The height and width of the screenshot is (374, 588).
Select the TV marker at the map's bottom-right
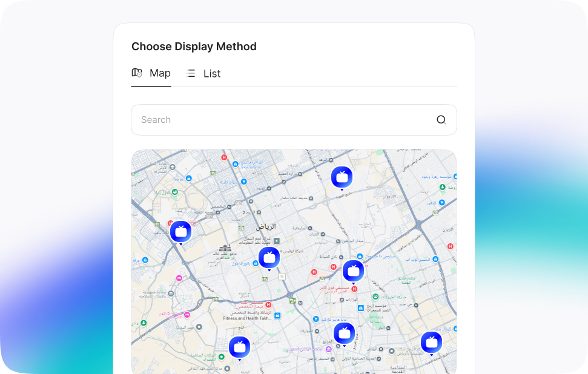431,343
